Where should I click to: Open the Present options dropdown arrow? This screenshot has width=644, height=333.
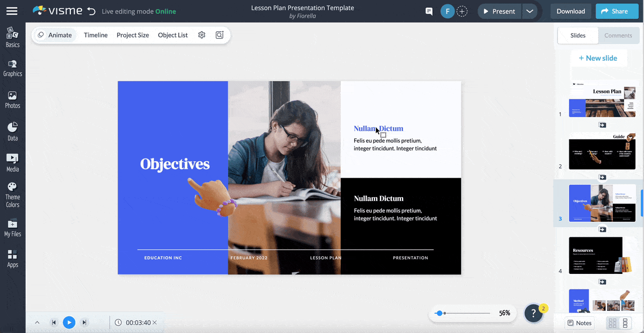(x=530, y=11)
